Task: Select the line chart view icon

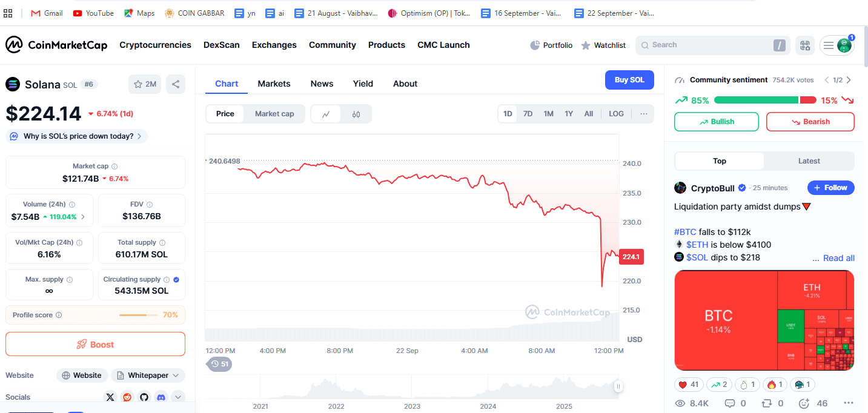Action: click(326, 114)
